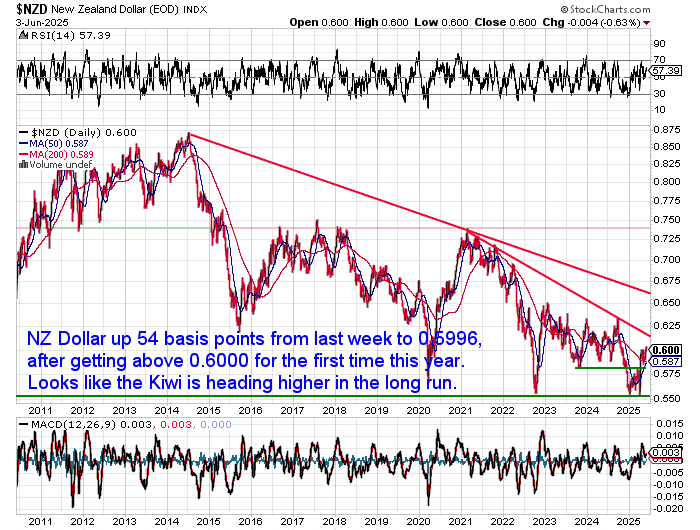Click the small RSI indicator icon before 'RSI(14)'

click(x=23, y=35)
